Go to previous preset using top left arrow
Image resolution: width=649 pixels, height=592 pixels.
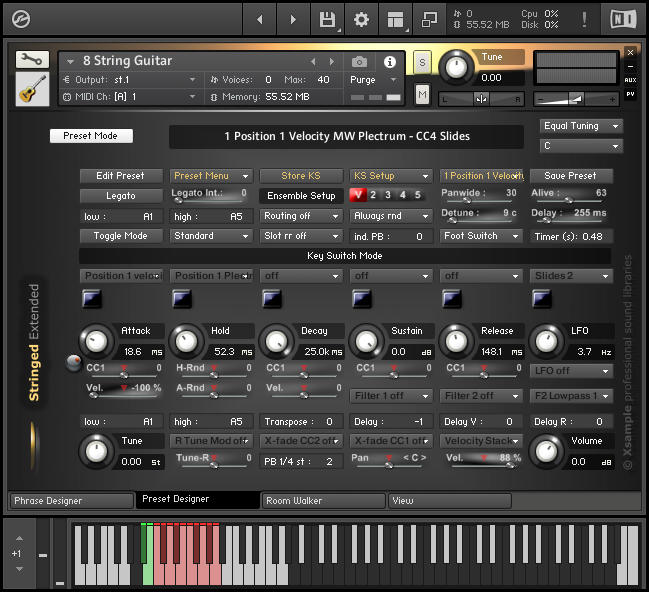pos(260,19)
